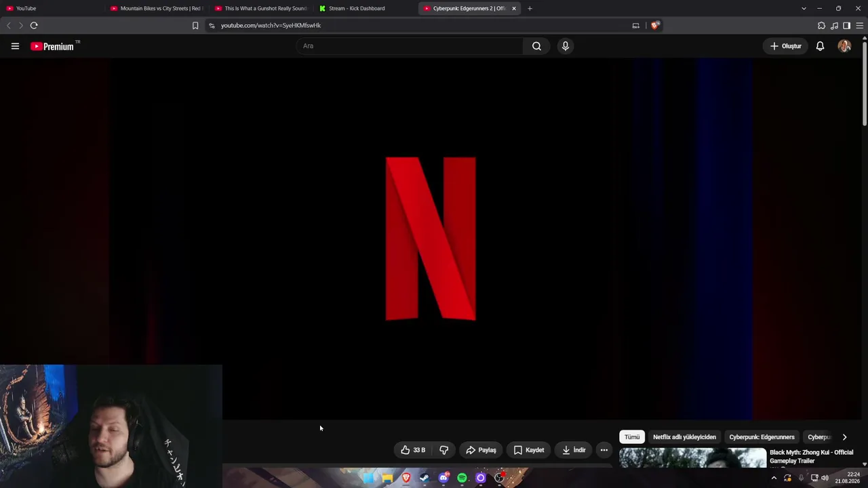Click the install app icon in address bar

[635, 26]
